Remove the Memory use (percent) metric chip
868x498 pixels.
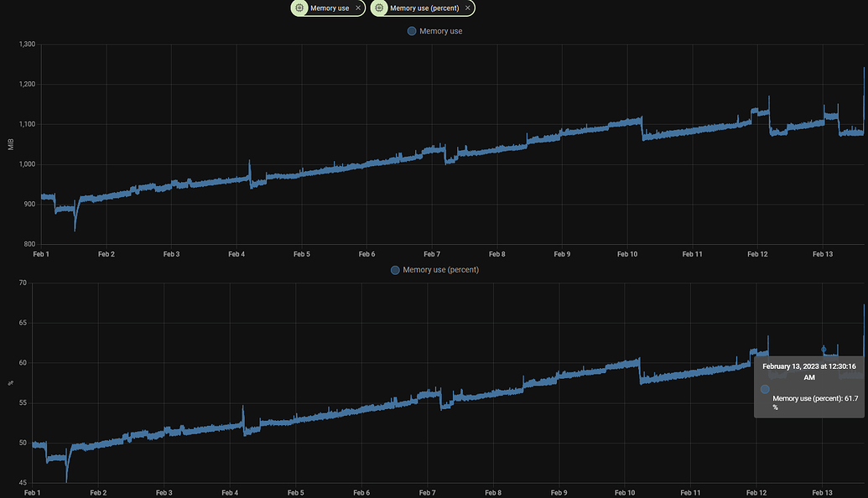pyautogui.click(x=468, y=8)
